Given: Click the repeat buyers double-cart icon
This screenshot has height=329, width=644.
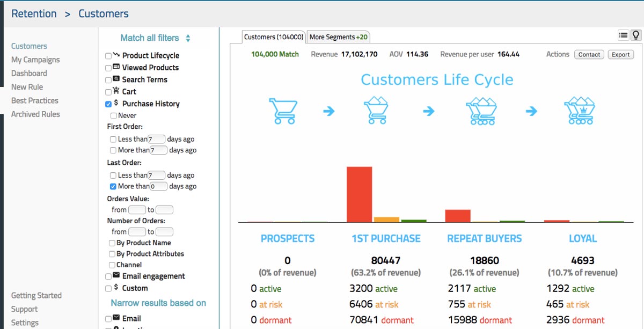Looking at the screenshot, I should pos(479,111).
